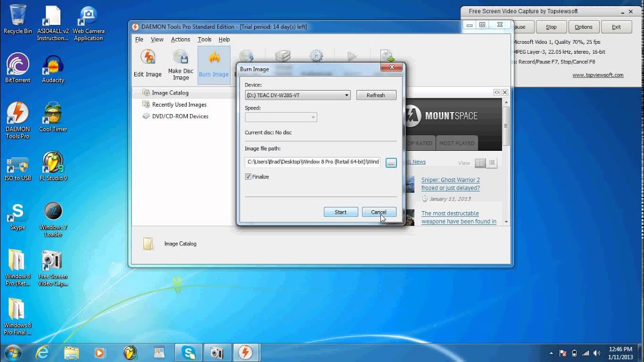
Task: Close the Mountspace side panel with X
Action: click(505, 93)
